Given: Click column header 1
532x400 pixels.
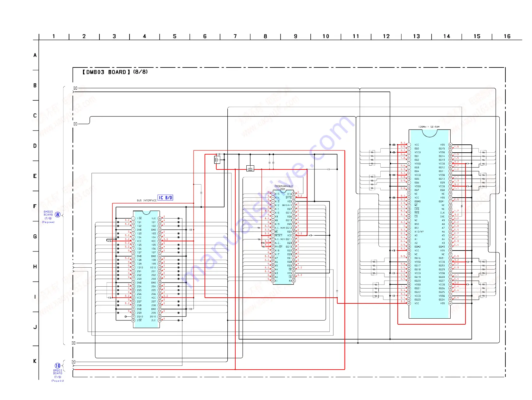Looking at the screenshot, I should click(x=54, y=36).
